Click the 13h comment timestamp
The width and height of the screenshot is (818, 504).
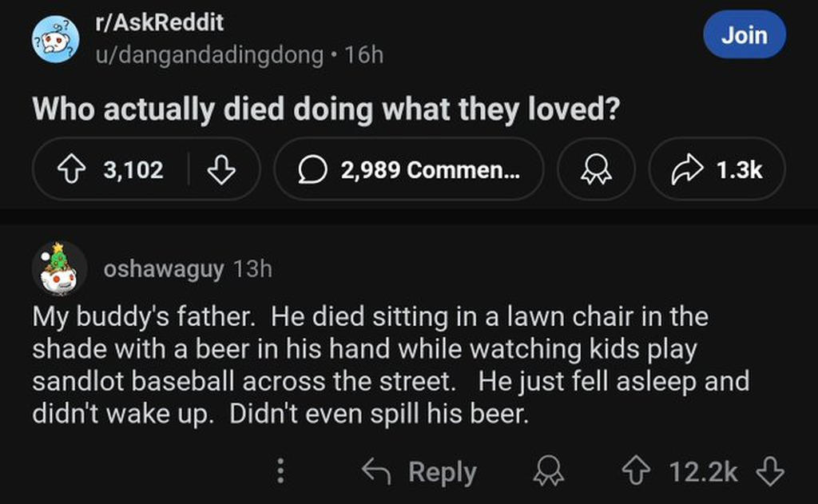click(252, 269)
